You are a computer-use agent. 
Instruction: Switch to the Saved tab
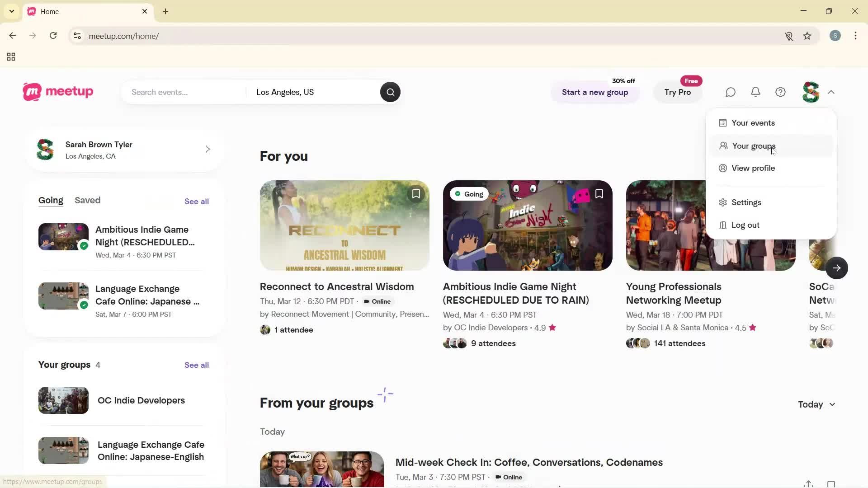click(x=87, y=200)
